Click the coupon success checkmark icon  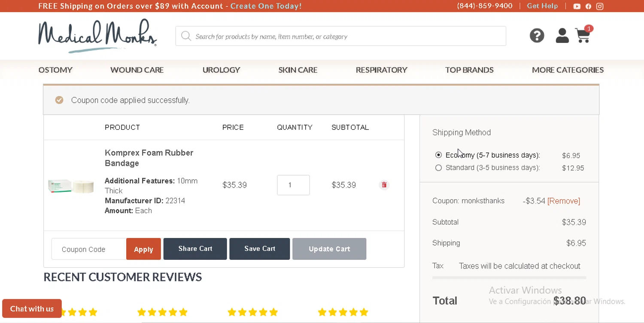59,100
